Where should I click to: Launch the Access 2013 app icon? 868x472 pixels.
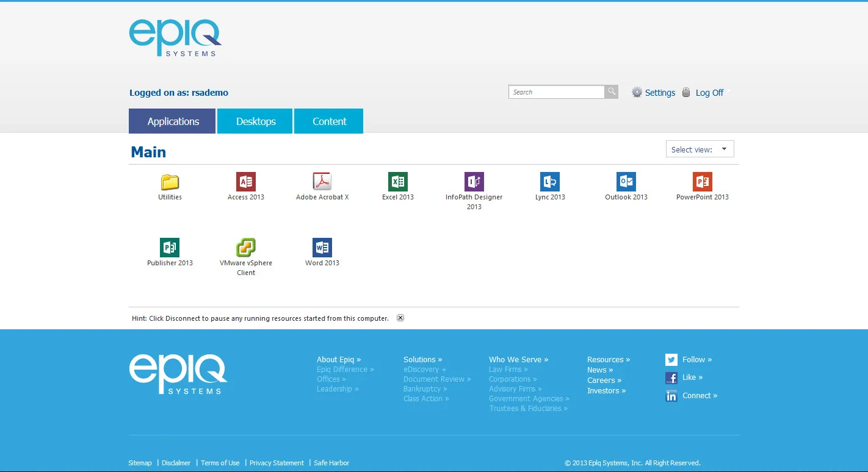pos(246,182)
